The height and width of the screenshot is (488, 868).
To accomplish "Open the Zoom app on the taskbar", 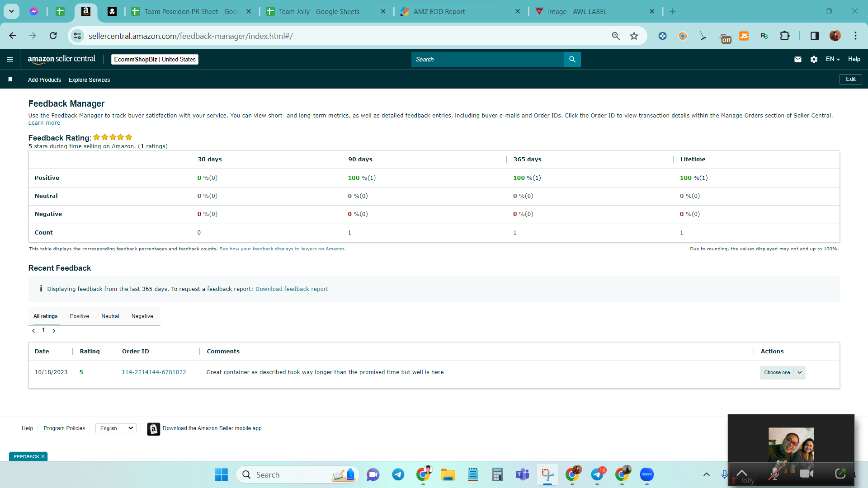I will click(x=647, y=475).
